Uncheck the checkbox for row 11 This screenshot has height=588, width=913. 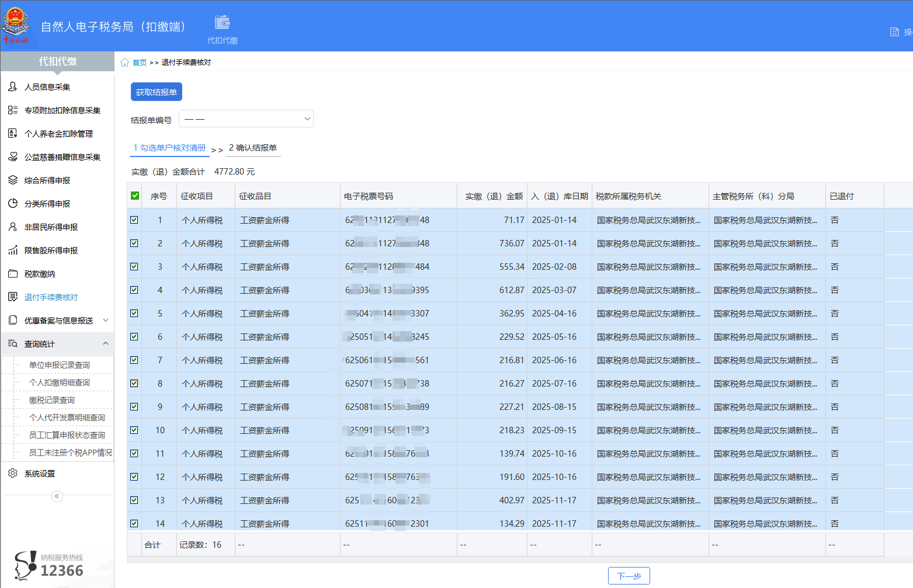pos(134,454)
